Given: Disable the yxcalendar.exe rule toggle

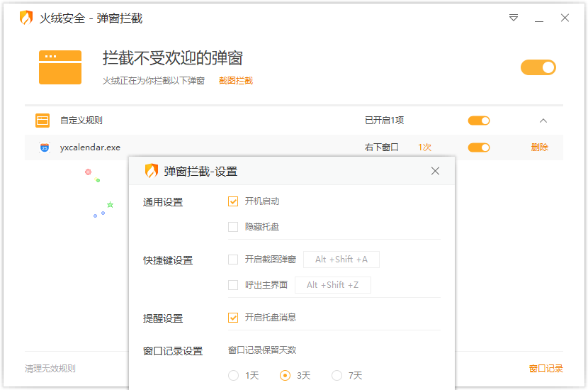Looking at the screenshot, I should [x=479, y=147].
